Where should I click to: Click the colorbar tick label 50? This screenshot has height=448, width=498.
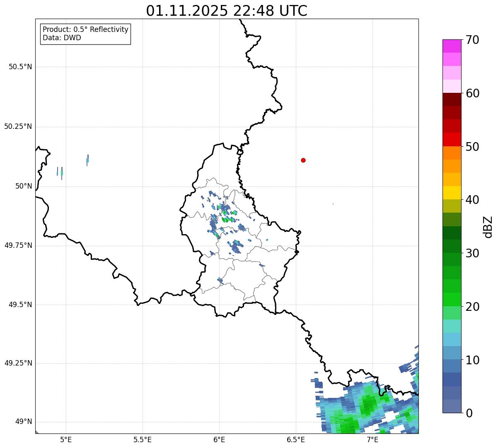coord(472,147)
